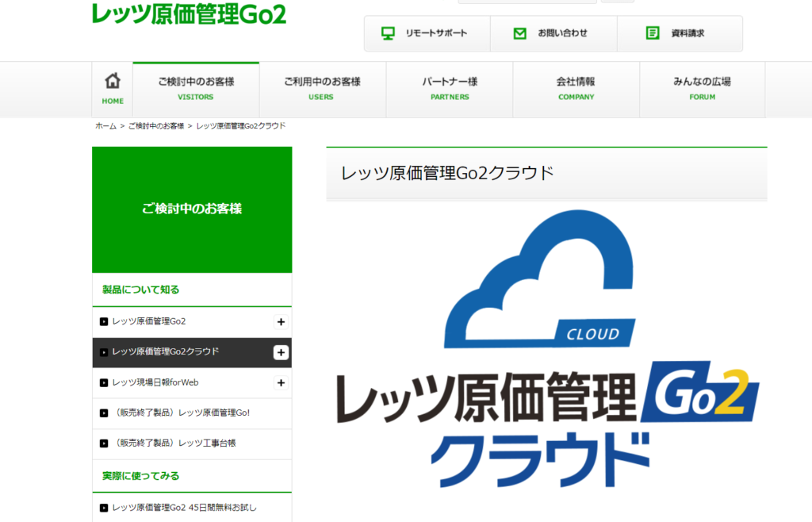The height and width of the screenshot is (522, 812).
Task: Open 資料請求 request text
Action: (688, 33)
